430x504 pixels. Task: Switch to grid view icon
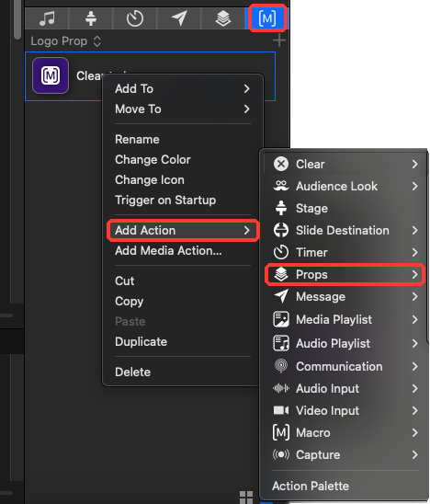(246, 498)
